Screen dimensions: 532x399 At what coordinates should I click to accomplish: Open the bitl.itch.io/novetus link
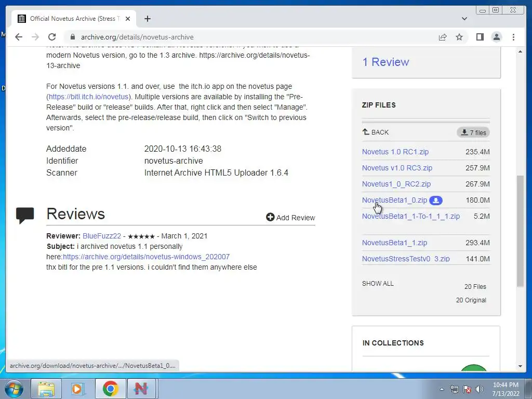(88, 97)
